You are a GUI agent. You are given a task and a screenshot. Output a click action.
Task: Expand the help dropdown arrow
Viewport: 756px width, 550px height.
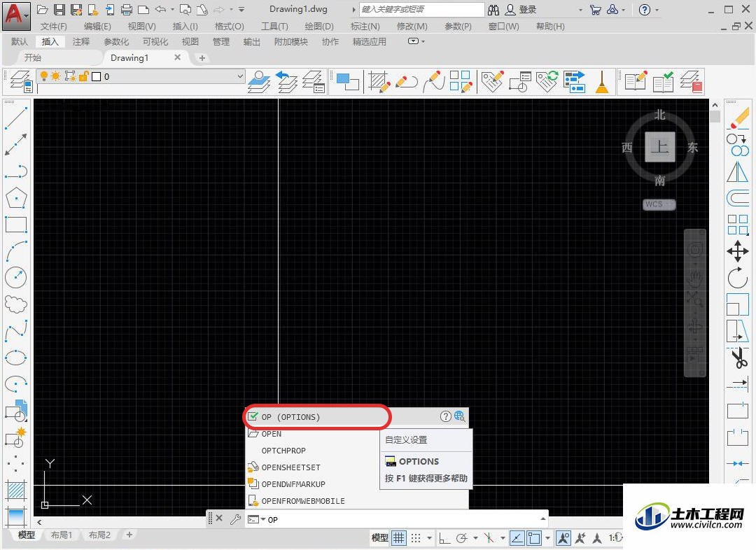(x=657, y=10)
